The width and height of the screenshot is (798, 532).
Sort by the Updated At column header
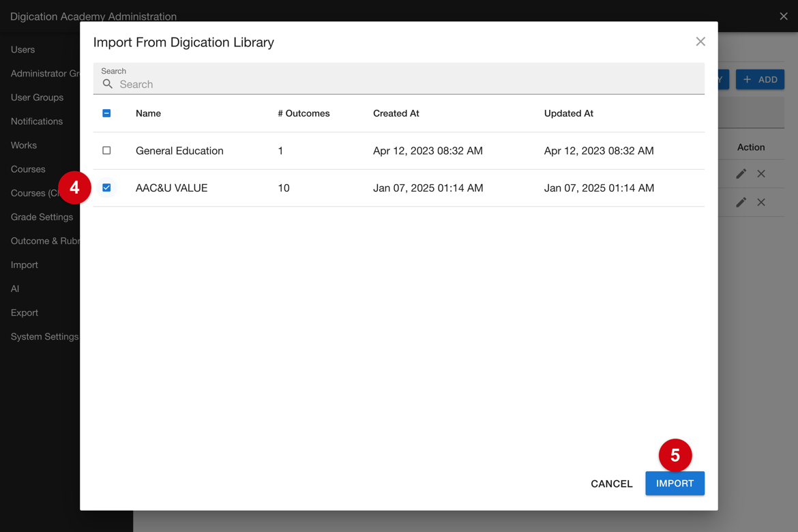(568, 113)
